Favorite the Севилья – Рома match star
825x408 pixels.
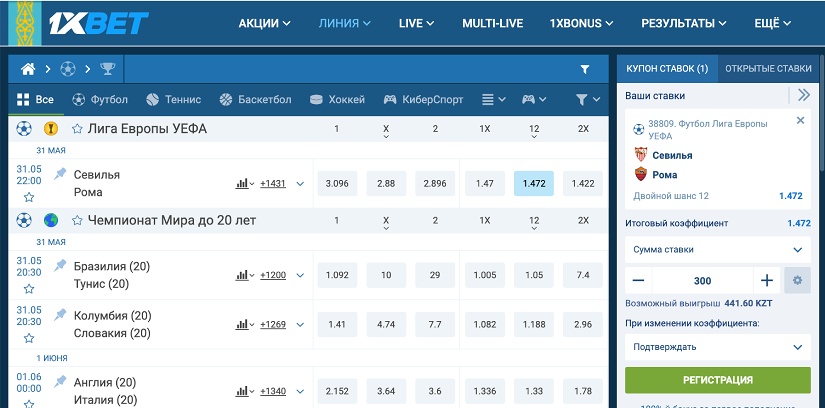pyautogui.click(x=29, y=197)
